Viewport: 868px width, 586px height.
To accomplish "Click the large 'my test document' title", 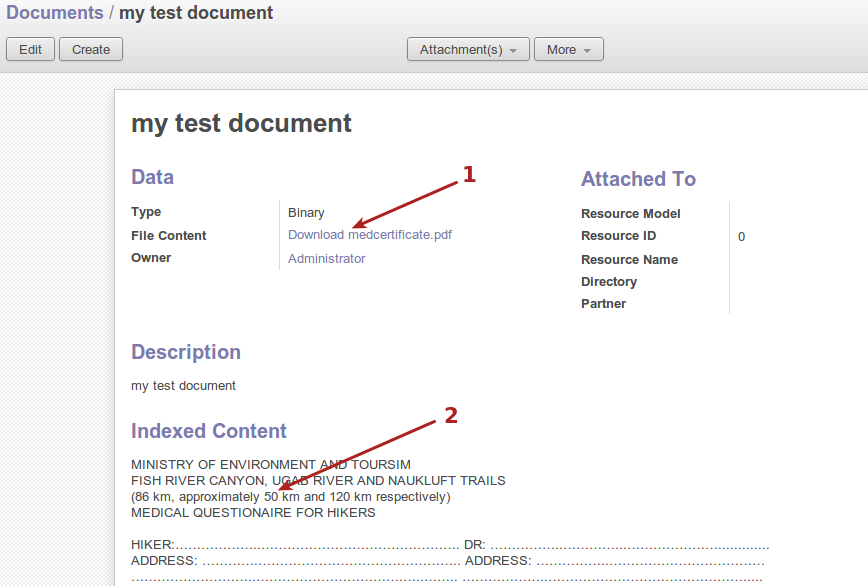I will (241, 123).
